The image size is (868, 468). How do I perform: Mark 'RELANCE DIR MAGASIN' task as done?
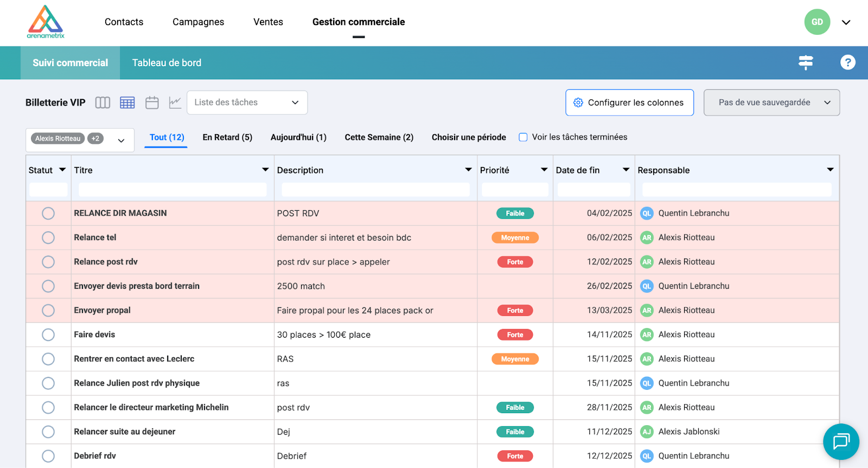point(48,213)
